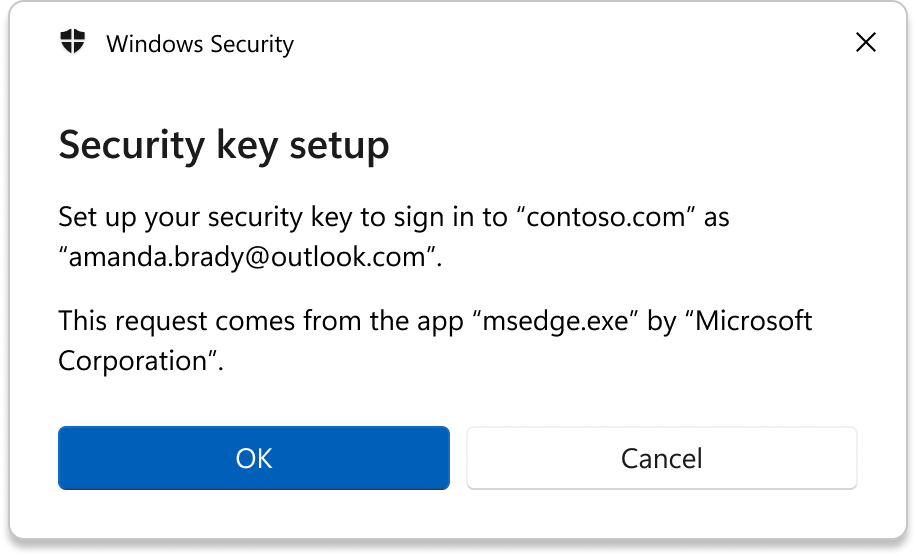Screen dimensions: 916x556
Task: Click the "contoso.com" domain name
Action: click(606, 217)
